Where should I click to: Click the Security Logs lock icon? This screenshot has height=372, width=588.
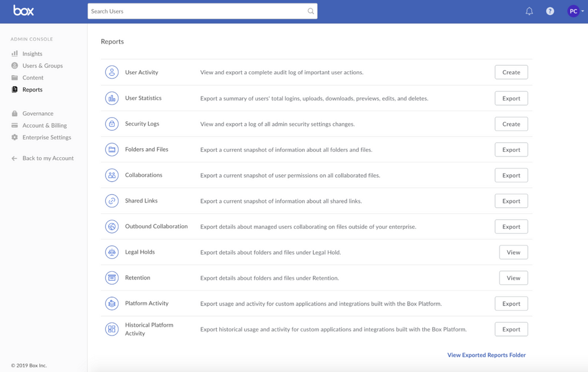112,124
